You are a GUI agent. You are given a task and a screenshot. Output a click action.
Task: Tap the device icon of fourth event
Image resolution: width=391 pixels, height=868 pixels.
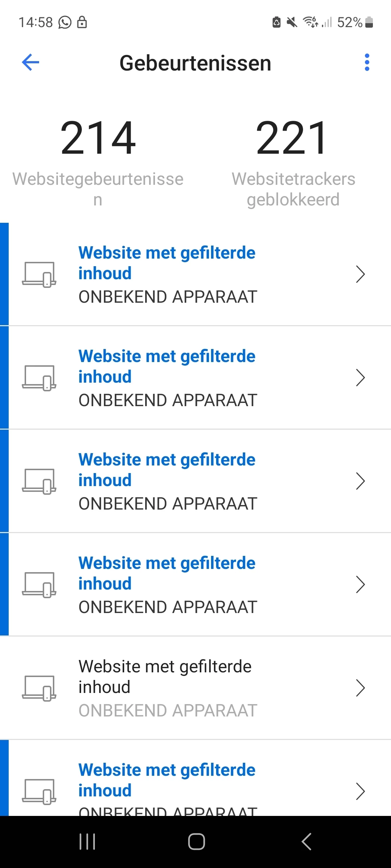pos(39,585)
